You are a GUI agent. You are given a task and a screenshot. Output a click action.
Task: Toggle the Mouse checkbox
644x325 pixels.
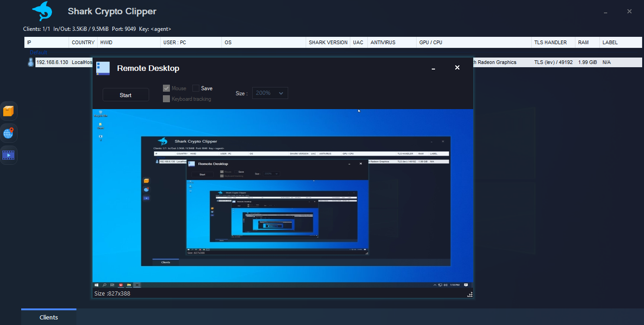[166, 88]
